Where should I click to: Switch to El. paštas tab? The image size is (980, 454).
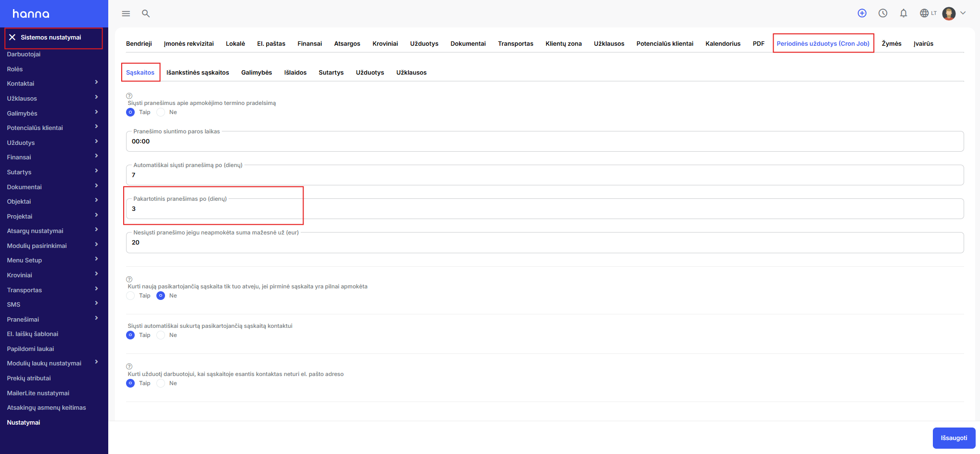point(271,43)
